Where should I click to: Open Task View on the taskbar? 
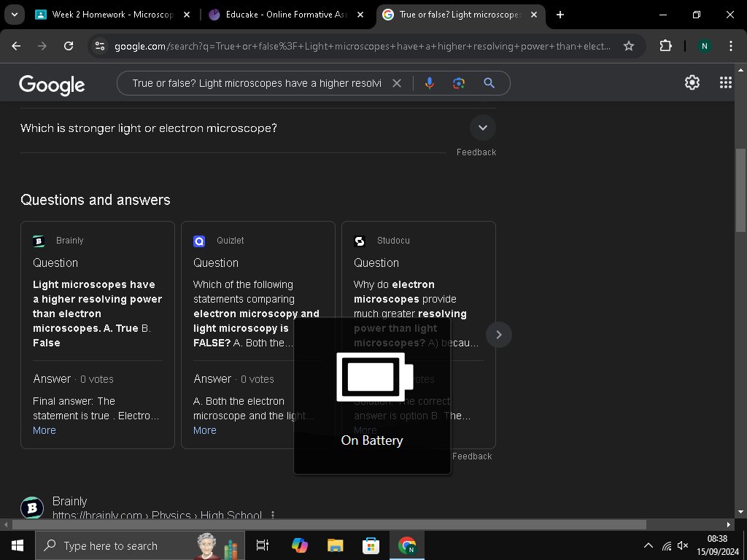pyautogui.click(x=262, y=545)
